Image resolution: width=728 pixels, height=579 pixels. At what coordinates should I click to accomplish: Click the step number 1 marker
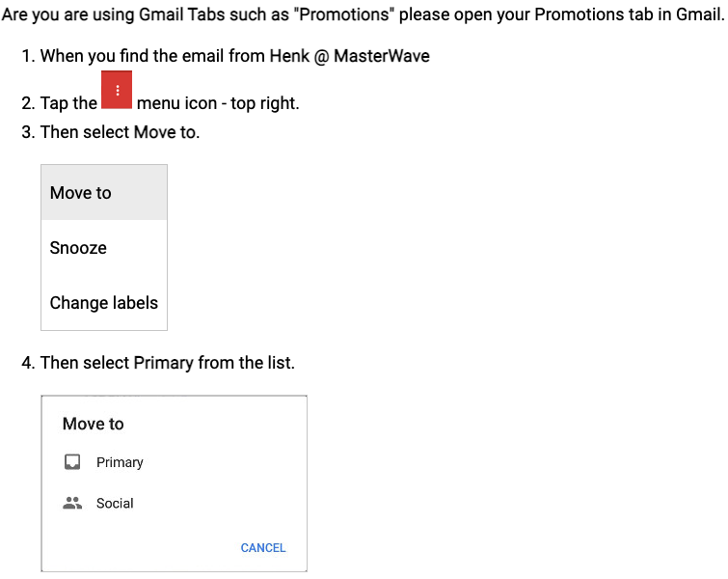click(28, 56)
